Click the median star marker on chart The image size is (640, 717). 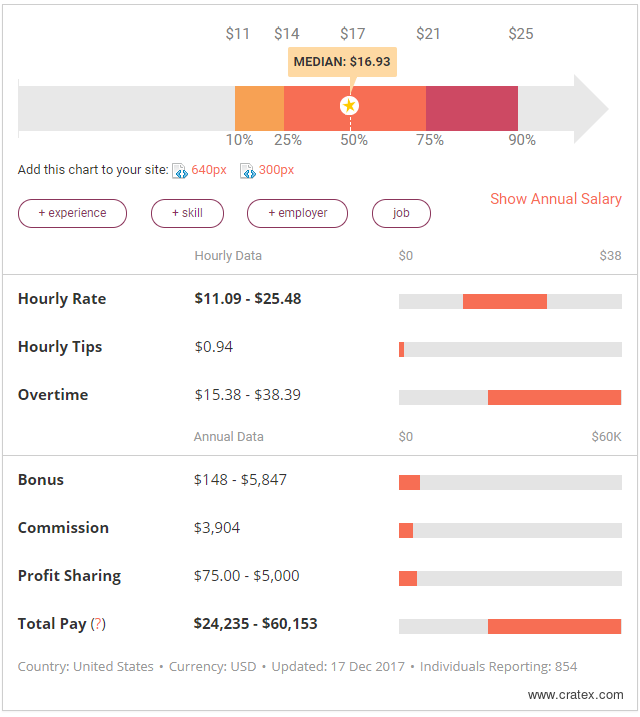[349, 105]
